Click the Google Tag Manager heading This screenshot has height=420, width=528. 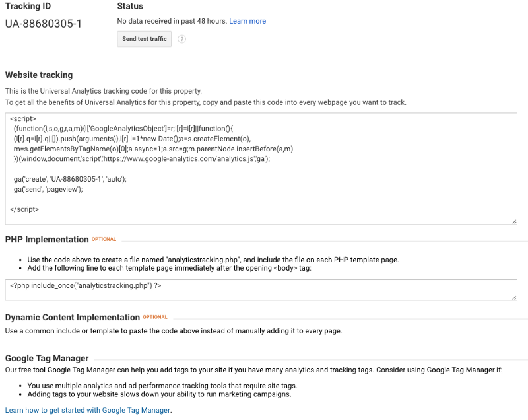pos(47,358)
